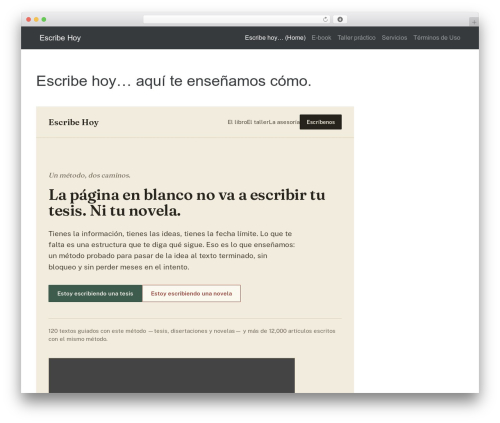Select the Escribe hoy… (Home) menu item
The height and width of the screenshot is (423, 500).
[x=275, y=38]
